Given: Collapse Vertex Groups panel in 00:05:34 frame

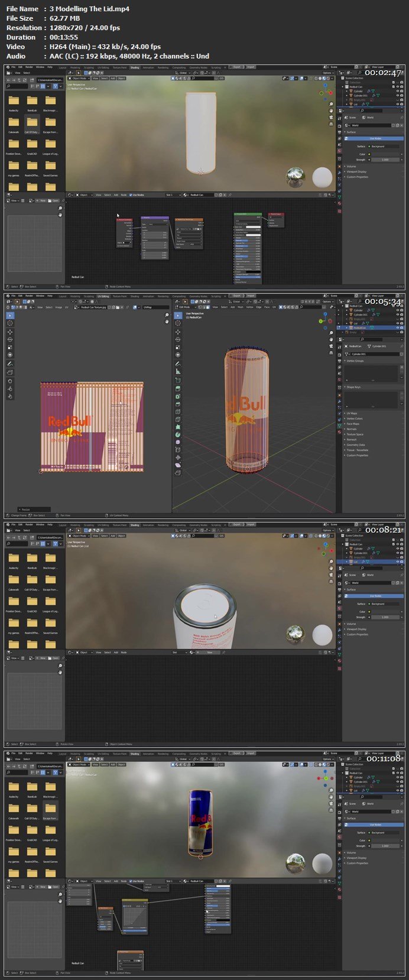Looking at the screenshot, I should point(355,361).
